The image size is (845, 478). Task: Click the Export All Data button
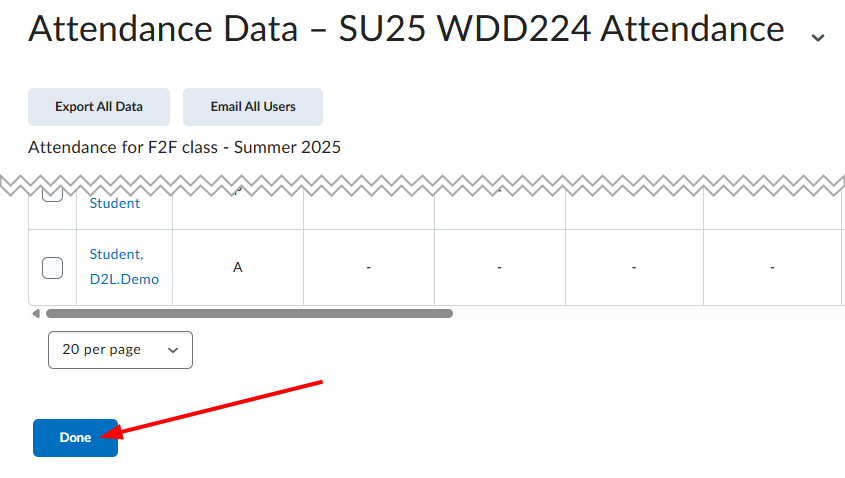[x=99, y=107]
